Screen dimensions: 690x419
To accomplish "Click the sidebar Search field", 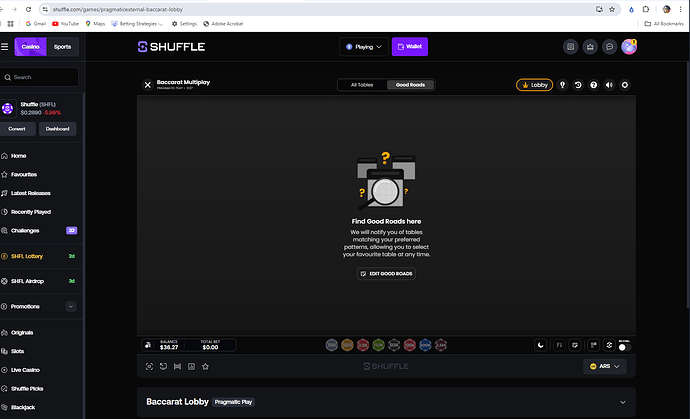I will 40,77.
